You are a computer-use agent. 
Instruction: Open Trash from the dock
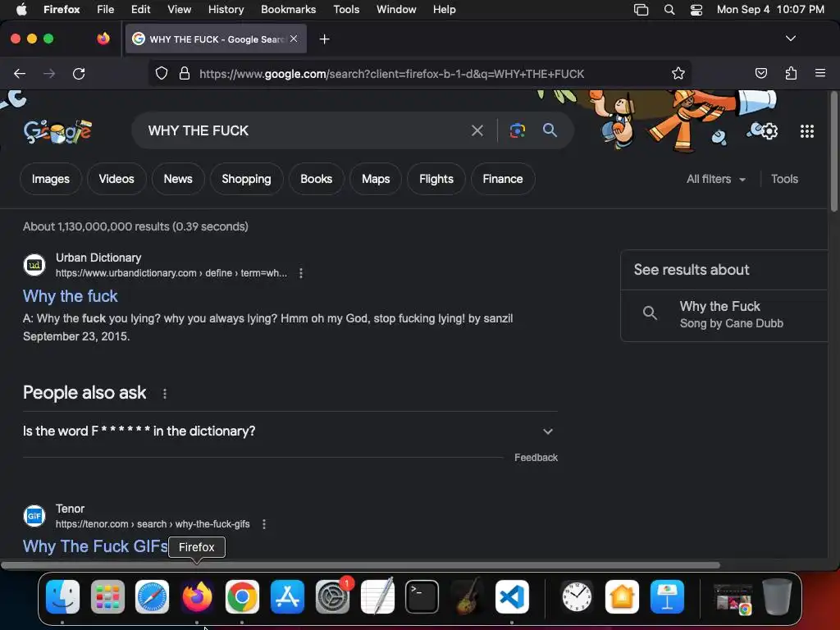[777, 596]
